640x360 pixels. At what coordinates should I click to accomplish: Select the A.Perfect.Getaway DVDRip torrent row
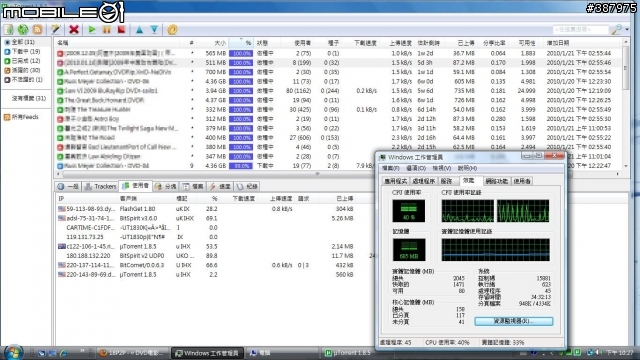tap(339, 72)
